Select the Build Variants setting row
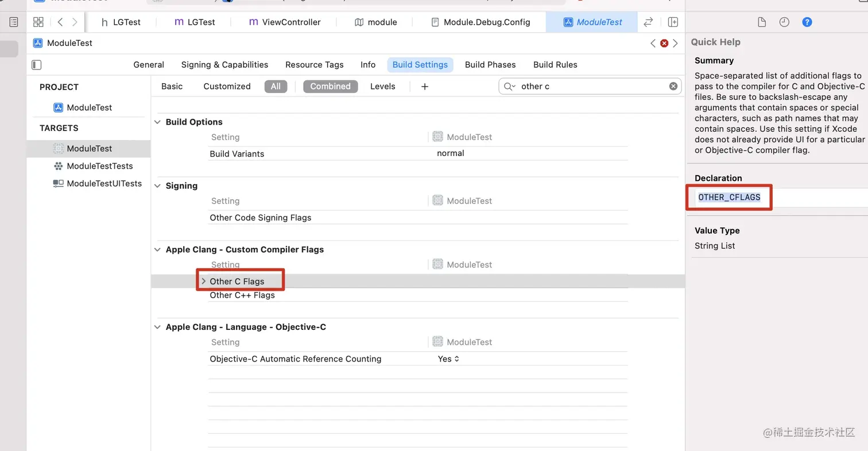868x451 pixels. [418, 154]
